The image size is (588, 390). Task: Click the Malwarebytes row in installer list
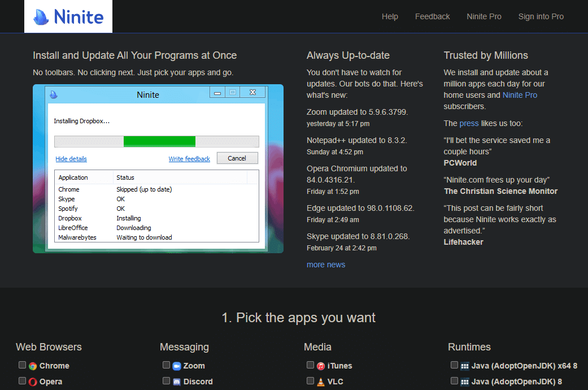(156, 237)
